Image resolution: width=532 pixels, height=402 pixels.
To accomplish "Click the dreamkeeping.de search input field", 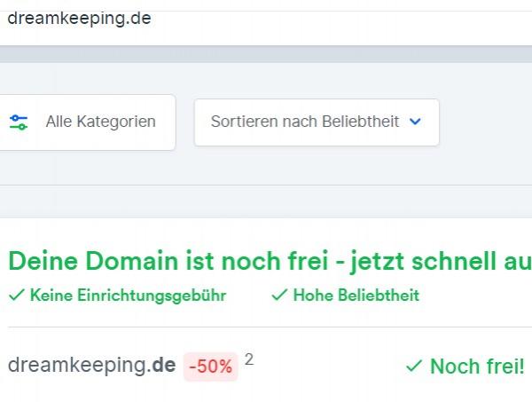I will (x=266, y=19).
